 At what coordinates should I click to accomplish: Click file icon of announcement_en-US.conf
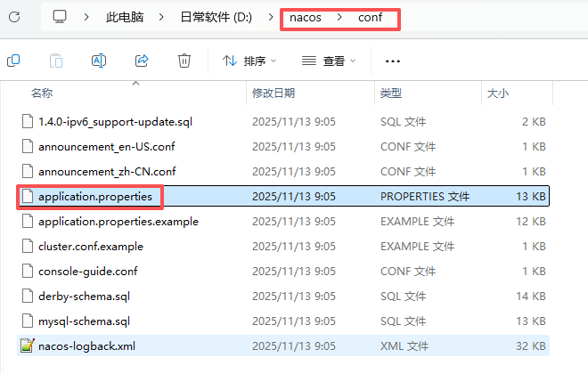pos(28,147)
